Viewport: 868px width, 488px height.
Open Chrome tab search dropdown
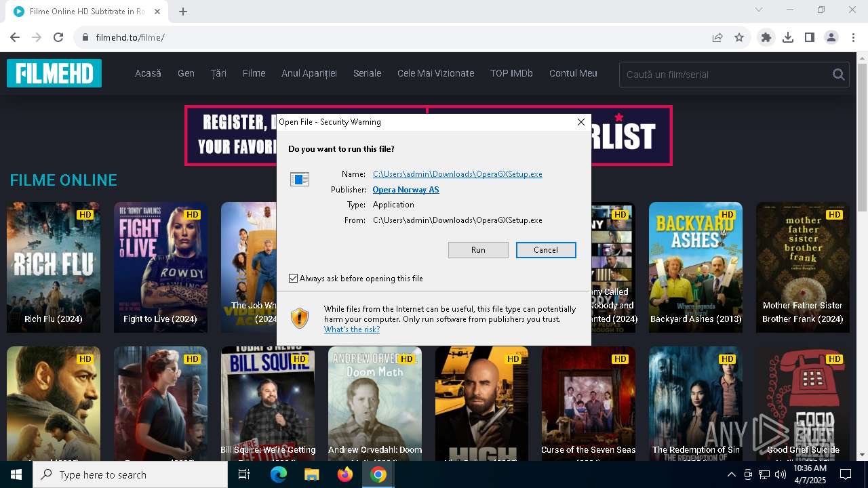(x=759, y=9)
